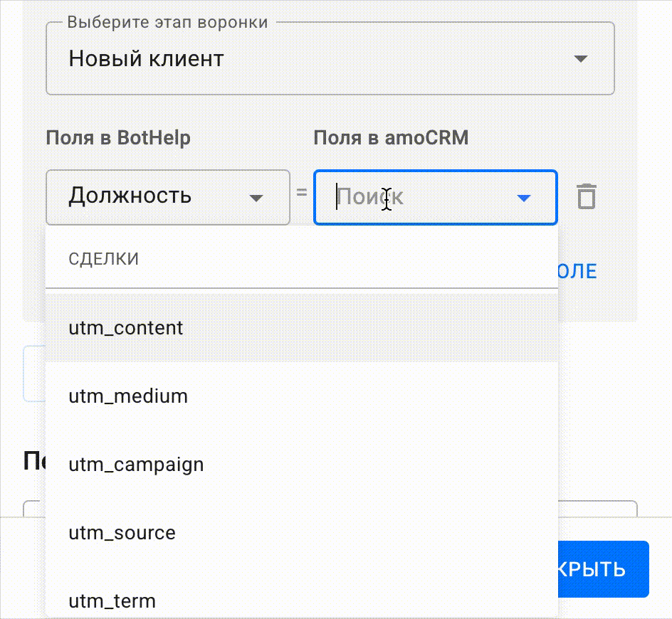
Task: Click the Должность field text
Action: coord(130,196)
